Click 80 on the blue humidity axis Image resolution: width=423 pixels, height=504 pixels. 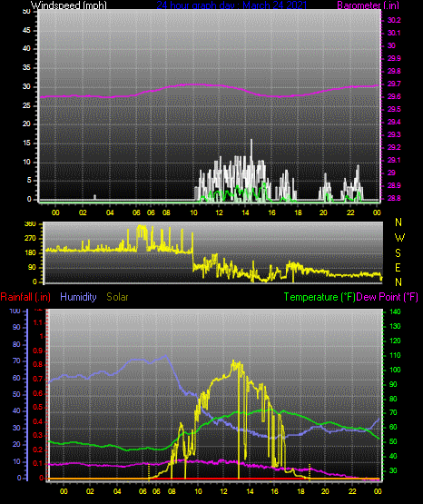click(x=16, y=344)
